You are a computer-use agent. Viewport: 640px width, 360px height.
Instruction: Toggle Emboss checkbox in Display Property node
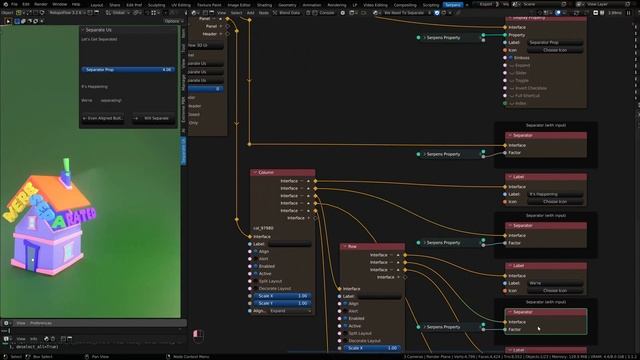[511, 58]
